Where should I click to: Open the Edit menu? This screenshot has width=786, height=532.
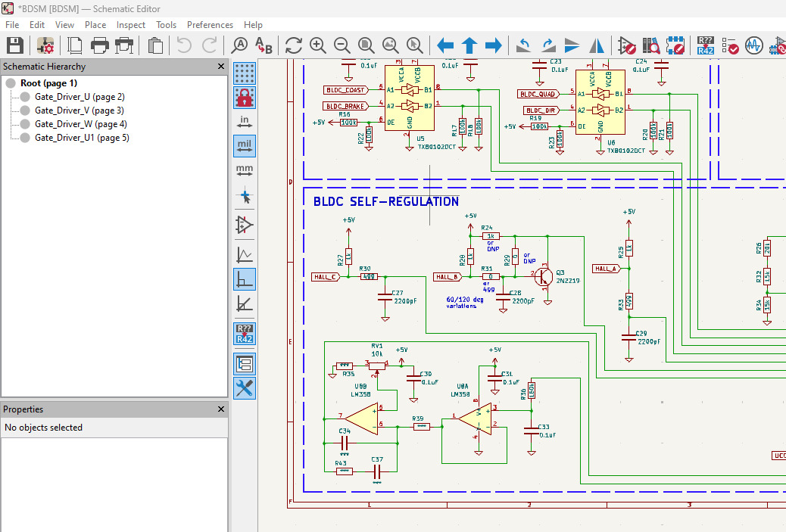click(36, 24)
